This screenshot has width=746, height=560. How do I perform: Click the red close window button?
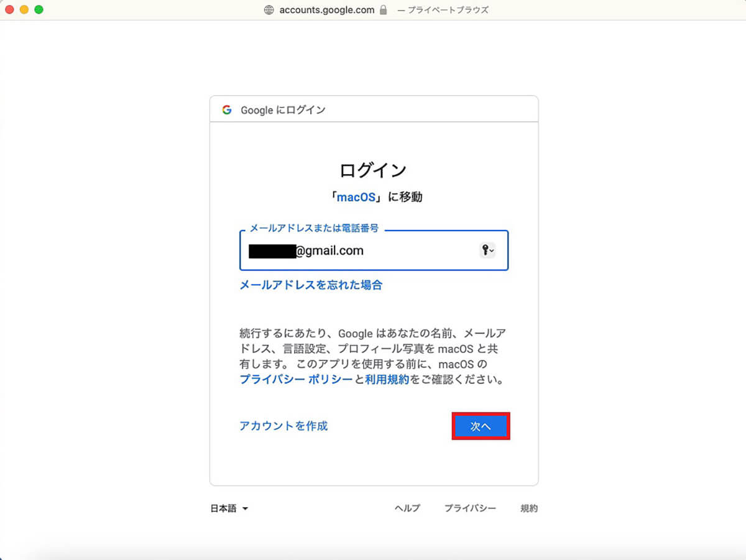tap(9, 10)
